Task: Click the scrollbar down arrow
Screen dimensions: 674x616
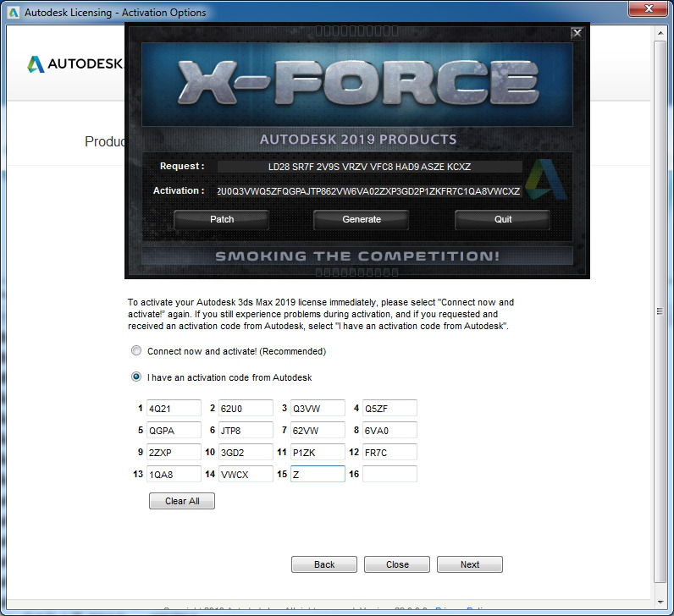Action: click(x=660, y=602)
